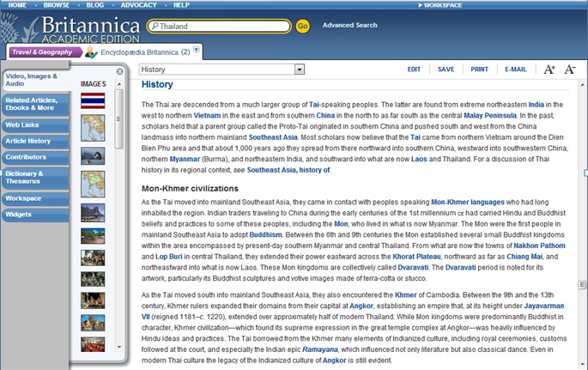Open the limestone bay photo thumbnail
The width and height of the screenshot is (588, 370).
tap(93, 156)
